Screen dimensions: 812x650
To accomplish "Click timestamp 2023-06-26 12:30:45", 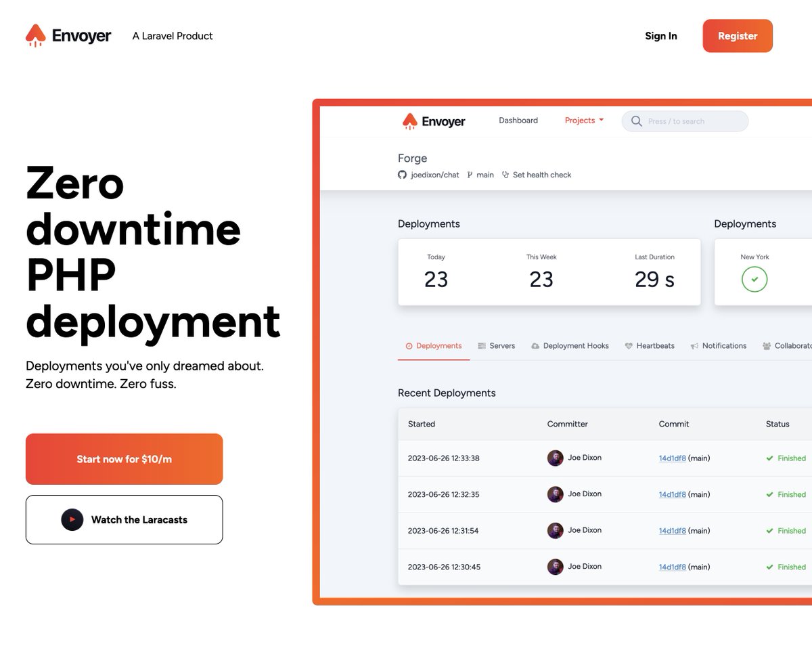I will 445,567.
